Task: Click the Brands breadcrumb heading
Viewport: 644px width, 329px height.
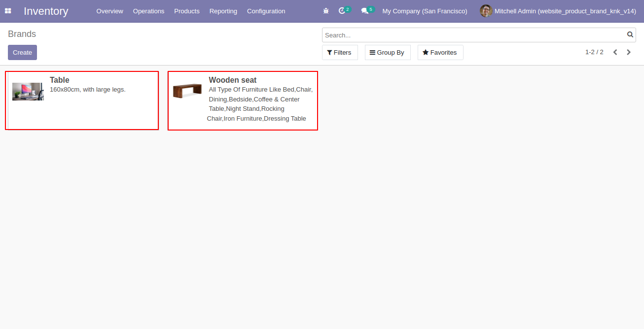Action: [x=22, y=34]
